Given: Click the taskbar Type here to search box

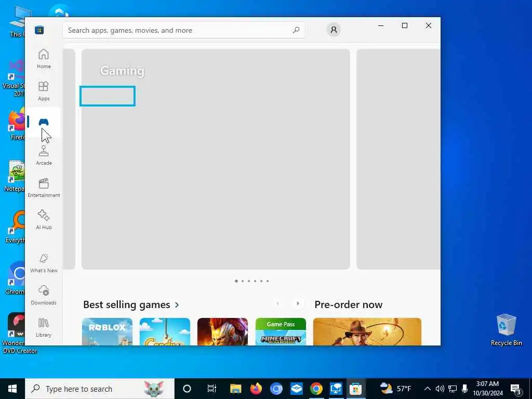Looking at the screenshot, I should tap(100, 389).
